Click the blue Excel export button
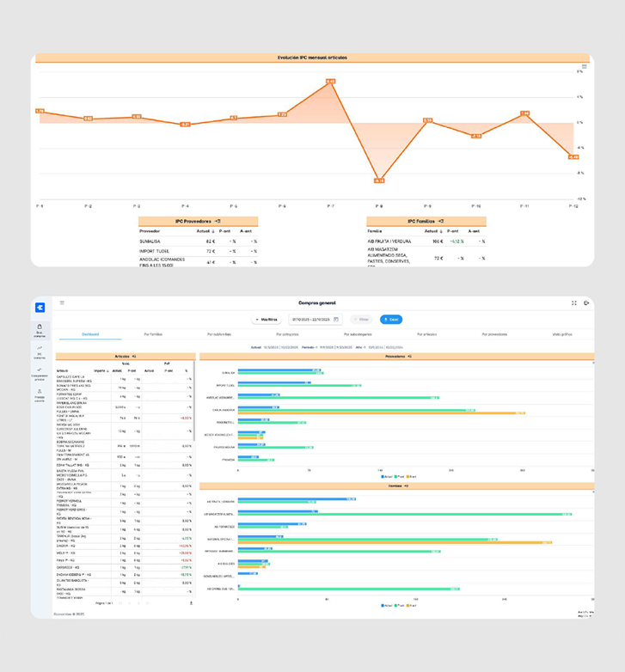This screenshot has height=672, width=625. 391,320
